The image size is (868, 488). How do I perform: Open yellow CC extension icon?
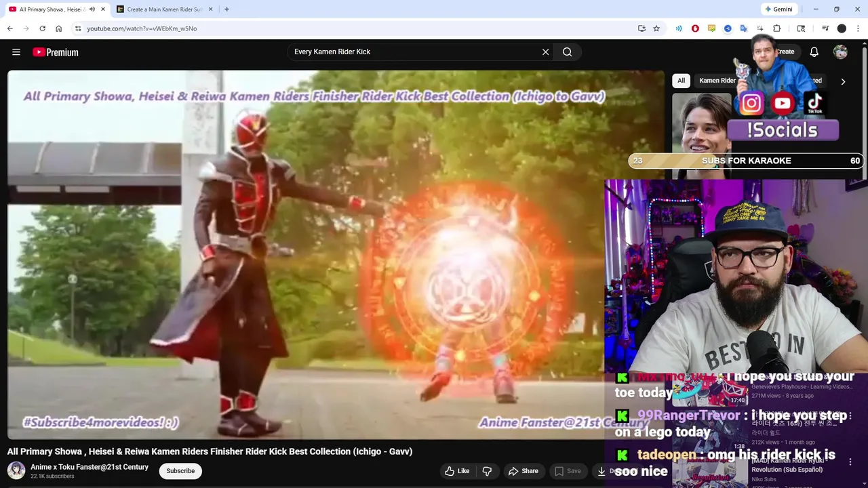pyautogui.click(x=711, y=28)
